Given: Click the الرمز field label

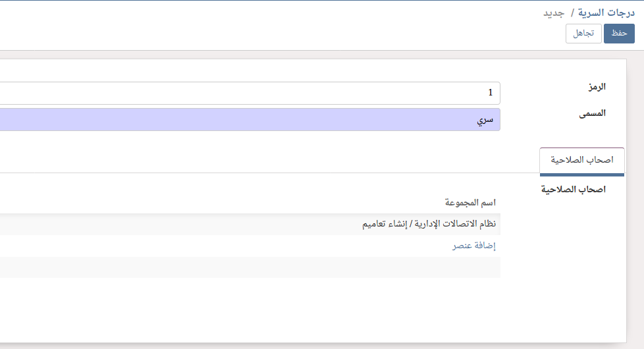Looking at the screenshot, I should coord(597,87).
